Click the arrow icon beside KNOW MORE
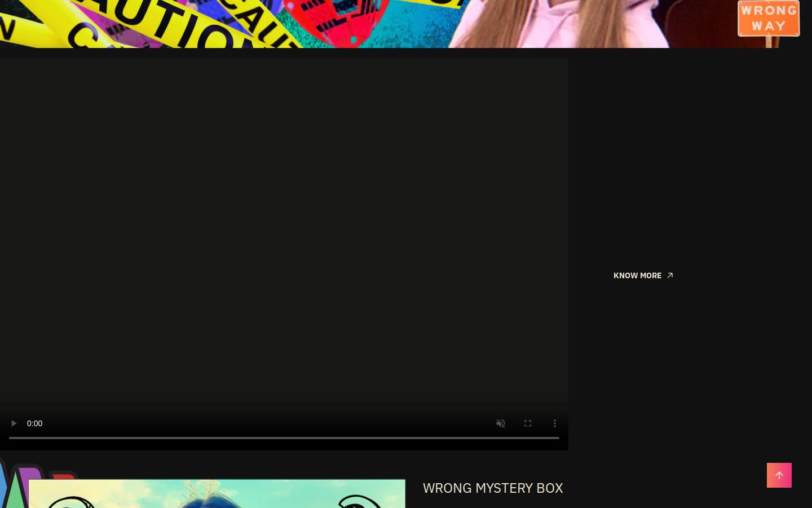Image resolution: width=812 pixels, height=508 pixels. click(670, 275)
